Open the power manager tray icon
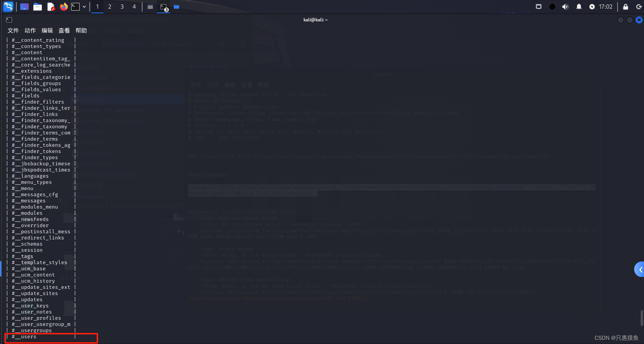The image size is (644, 344). click(x=592, y=7)
